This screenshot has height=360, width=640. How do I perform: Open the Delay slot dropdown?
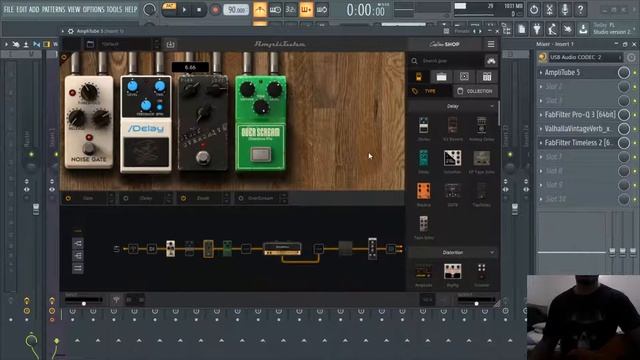(x=169, y=198)
